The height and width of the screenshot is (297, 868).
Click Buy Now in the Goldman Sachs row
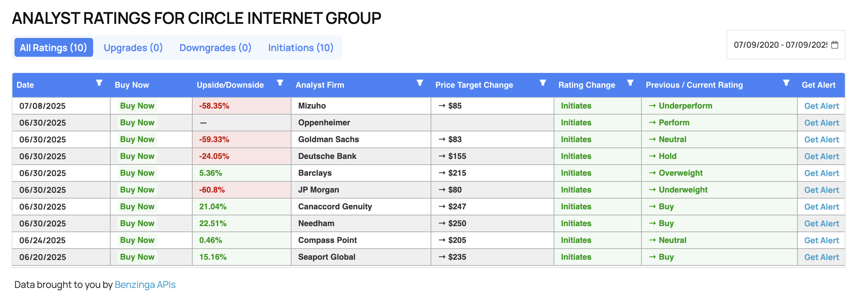pyautogui.click(x=137, y=139)
